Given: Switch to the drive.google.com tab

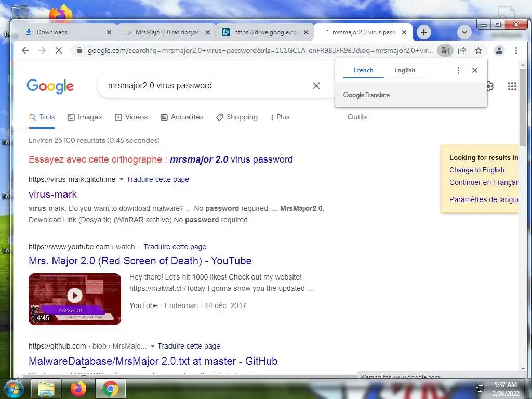Looking at the screenshot, I should [264, 32].
